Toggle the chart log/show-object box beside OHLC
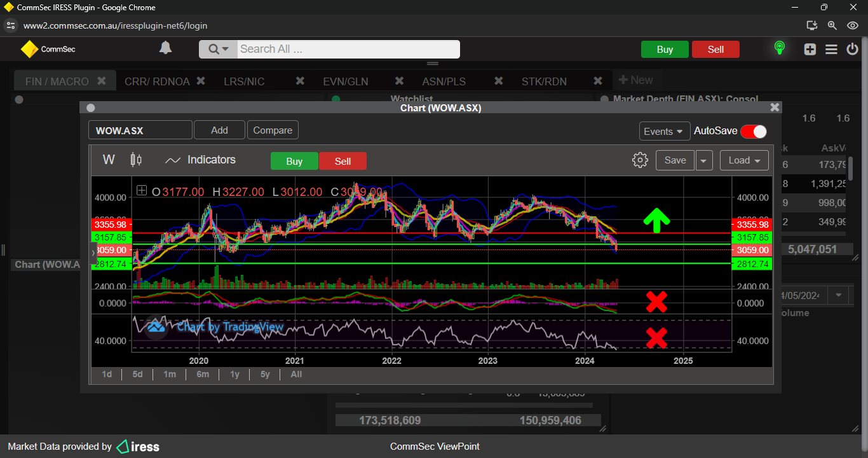This screenshot has height=458, width=868. [x=142, y=191]
